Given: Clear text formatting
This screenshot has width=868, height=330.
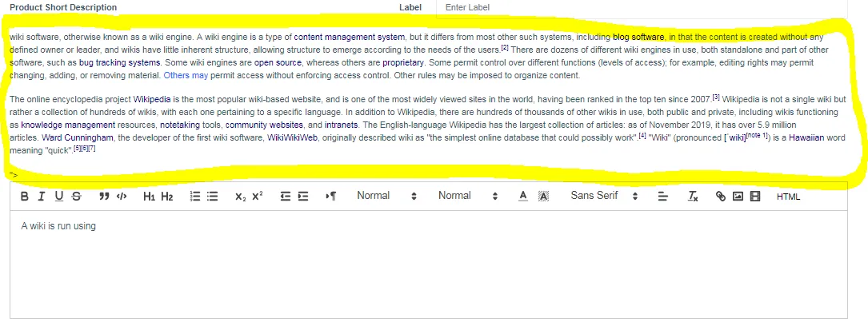Looking at the screenshot, I should click(693, 197).
